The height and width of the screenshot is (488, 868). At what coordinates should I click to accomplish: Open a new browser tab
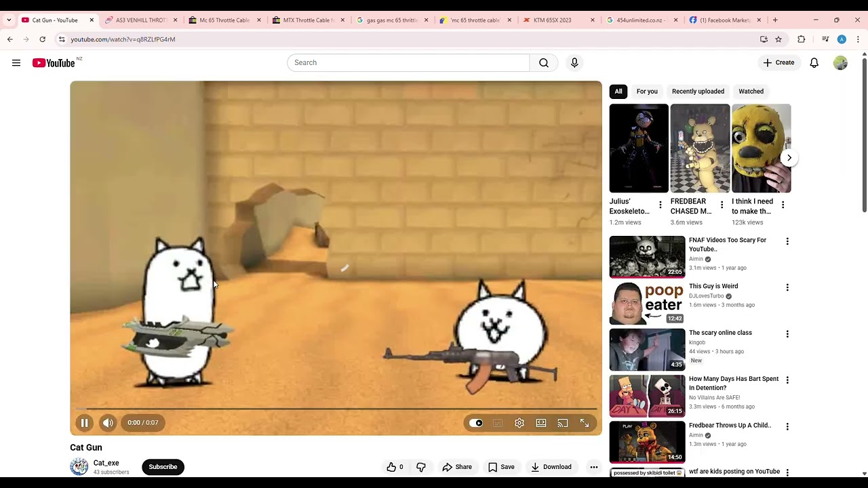coord(775,20)
